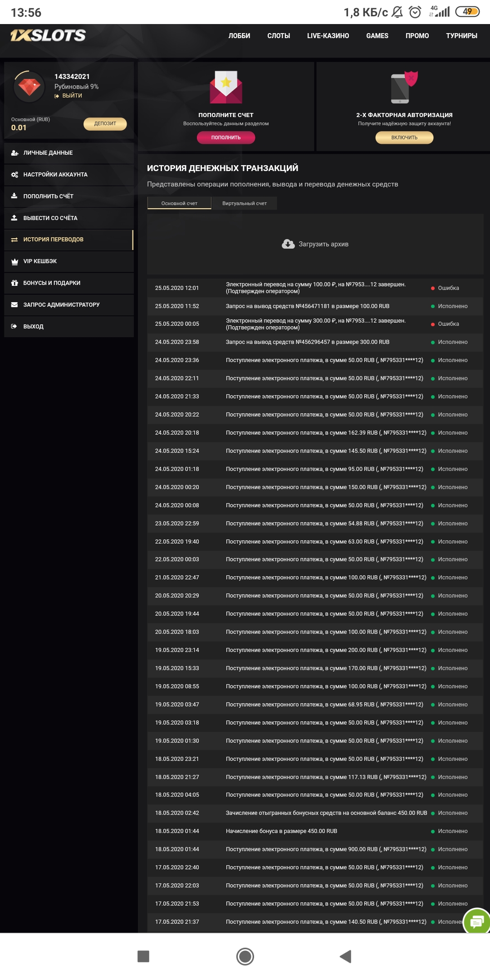Image resolution: width=490 pixels, height=980 pixels.
Task: Click Зачисление отыгранных бонусных средств row
Action: coord(315,813)
